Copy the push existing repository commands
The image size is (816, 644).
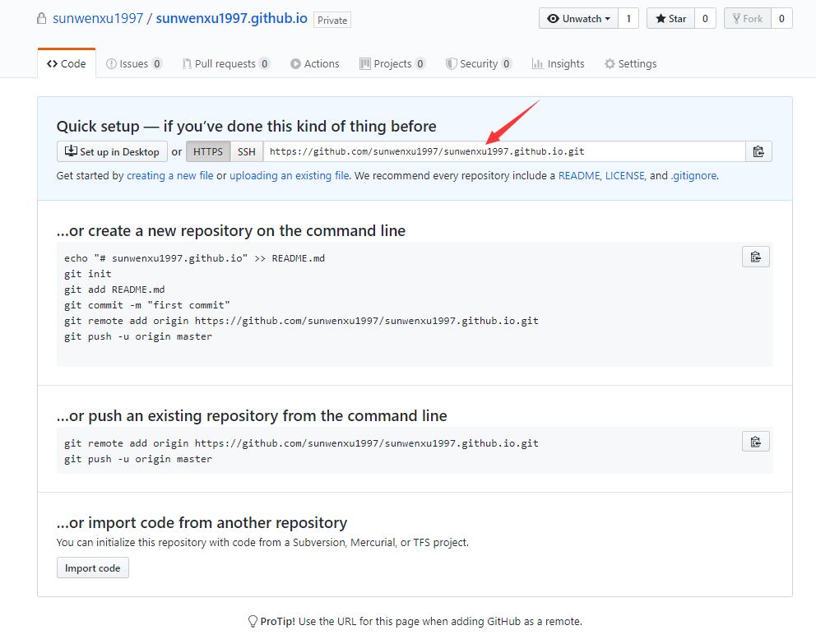[756, 442]
